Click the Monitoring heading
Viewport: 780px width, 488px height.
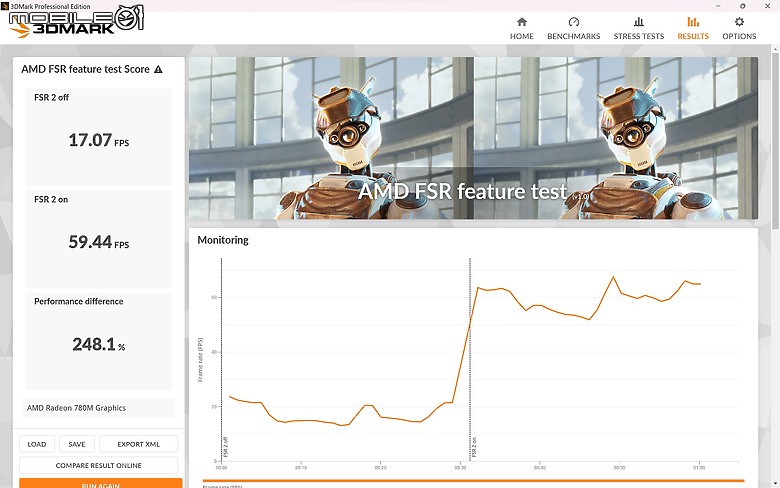[223, 240]
